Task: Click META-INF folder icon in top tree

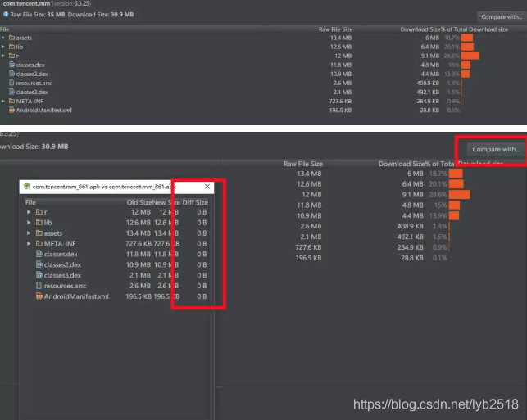Action: 11,101
